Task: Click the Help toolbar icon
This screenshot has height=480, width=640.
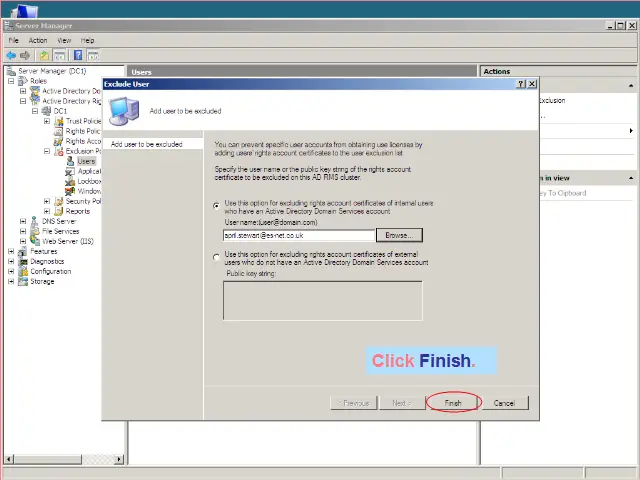Action: point(78,55)
